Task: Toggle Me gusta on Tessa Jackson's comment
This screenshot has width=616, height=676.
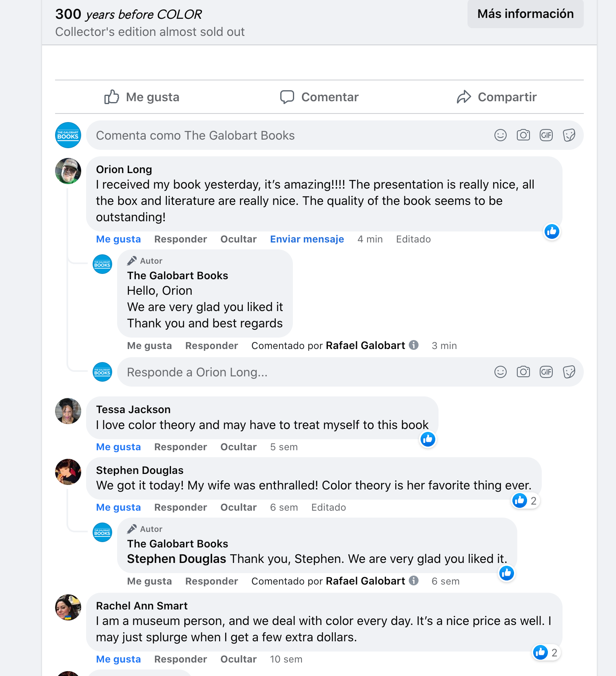Action: [118, 447]
